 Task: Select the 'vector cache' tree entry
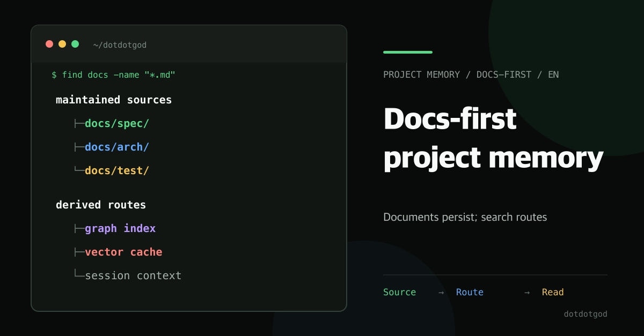(x=123, y=252)
